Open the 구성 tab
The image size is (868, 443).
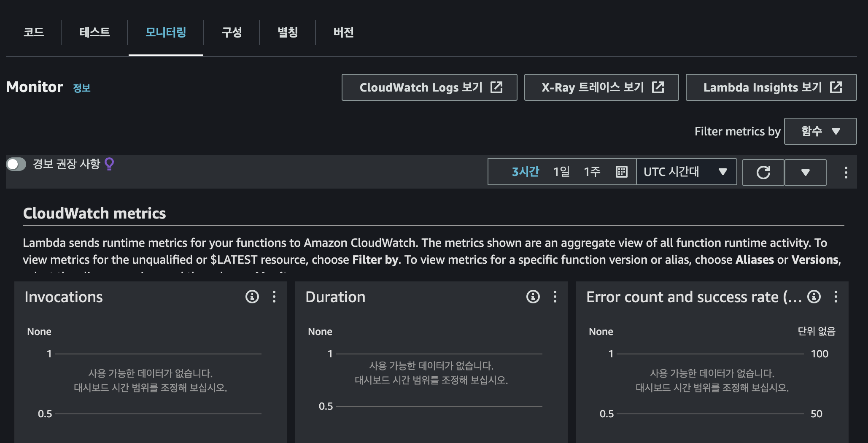click(x=232, y=32)
